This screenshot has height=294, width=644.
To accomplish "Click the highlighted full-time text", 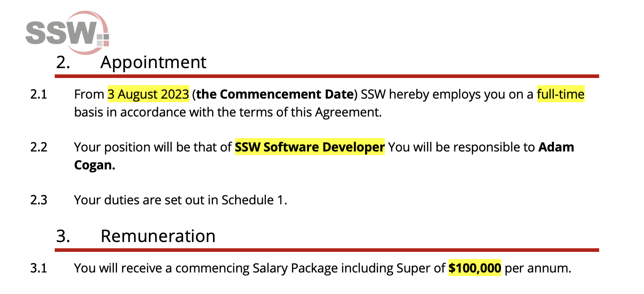I will (x=561, y=95).
